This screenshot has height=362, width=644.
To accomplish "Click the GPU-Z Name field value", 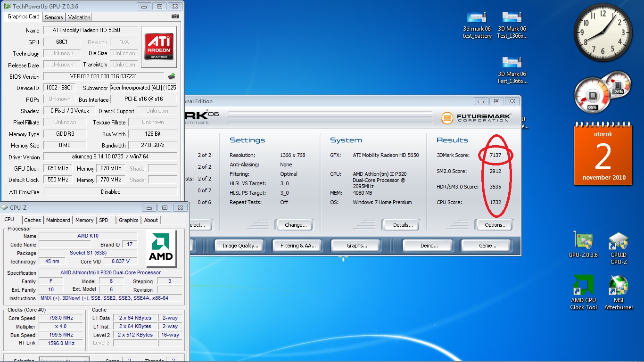I will (x=91, y=30).
